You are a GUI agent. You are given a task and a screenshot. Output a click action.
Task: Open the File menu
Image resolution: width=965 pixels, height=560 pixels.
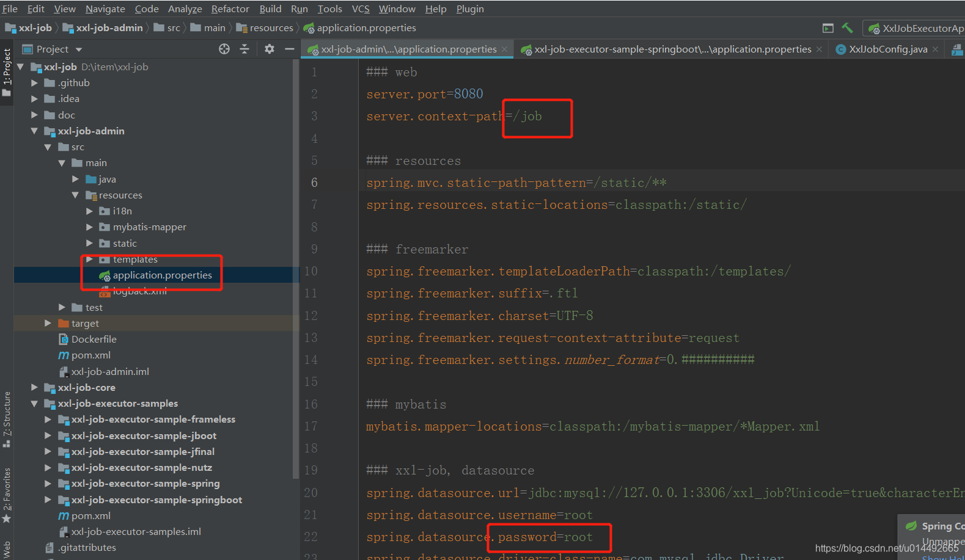pyautogui.click(x=10, y=9)
